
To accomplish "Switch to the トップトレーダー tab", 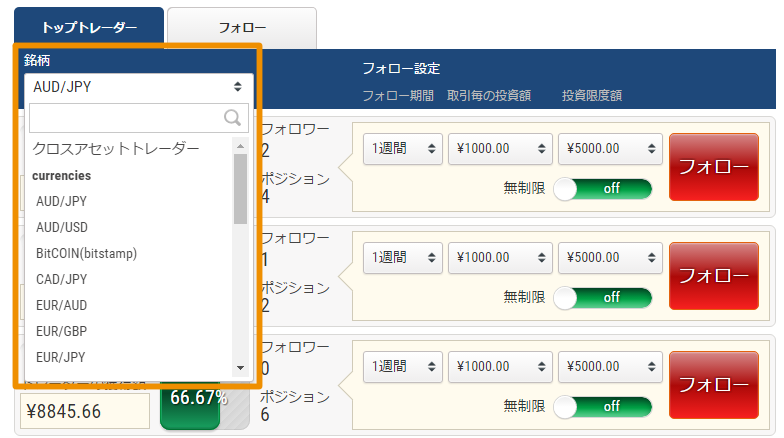I will [89, 28].
